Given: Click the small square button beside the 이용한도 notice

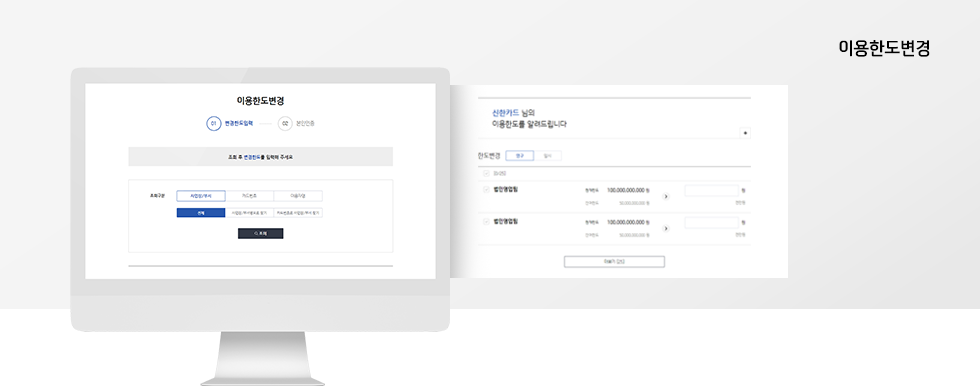Looking at the screenshot, I should [745, 133].
